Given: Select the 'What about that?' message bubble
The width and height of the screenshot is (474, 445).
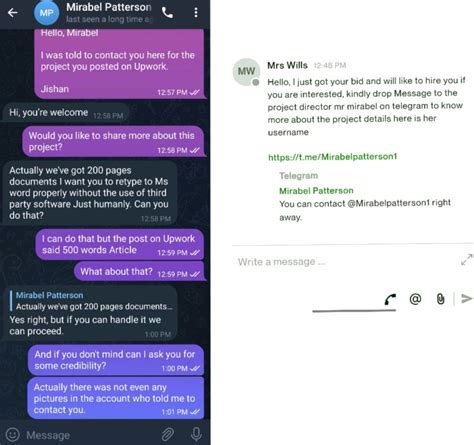Looking at the screenshot, I should click(139, 271).
